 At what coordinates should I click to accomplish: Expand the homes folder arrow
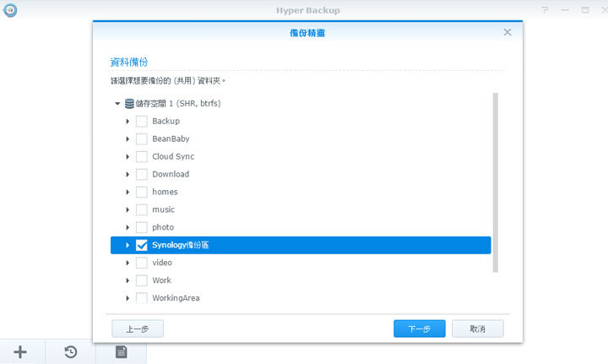coord(128,192)
